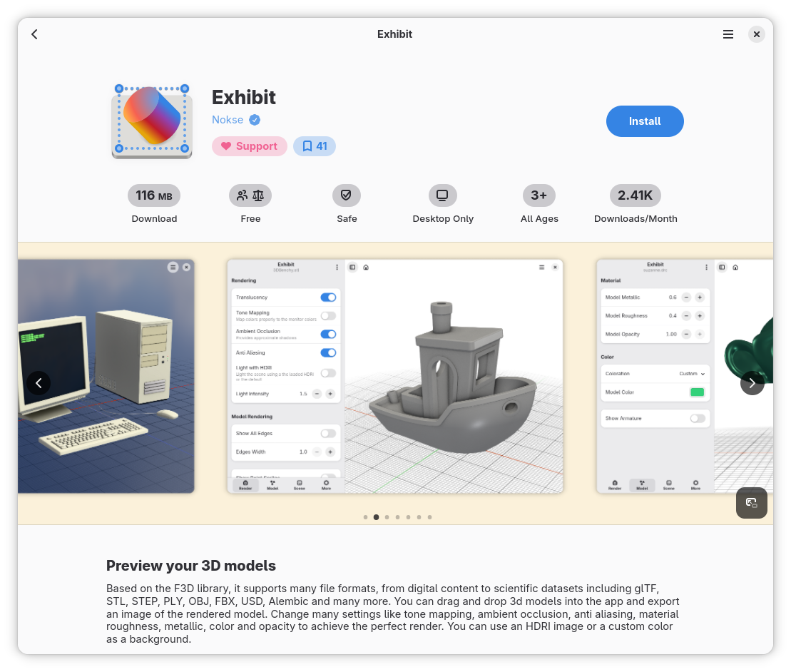
Task: Show the previous screenshot in carousel
Action: tap(39, 383)
